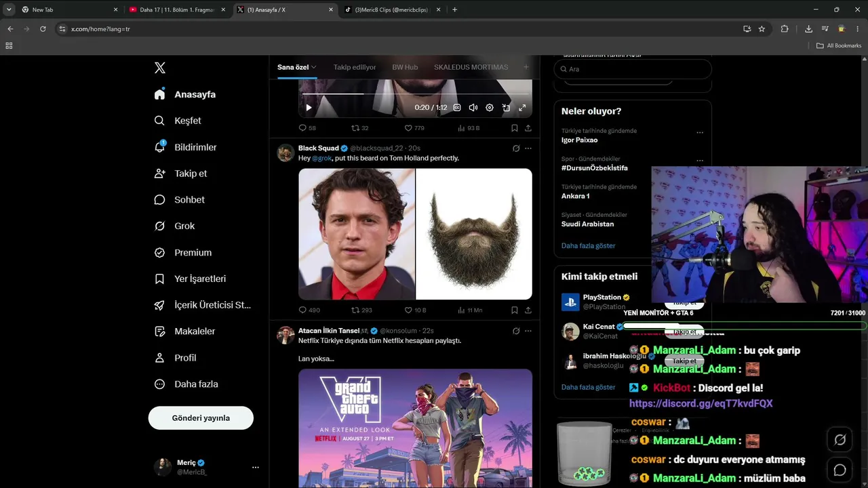
Task: Seek using the video progress bar
Action: pyautogui.click(x=415, y=94)
